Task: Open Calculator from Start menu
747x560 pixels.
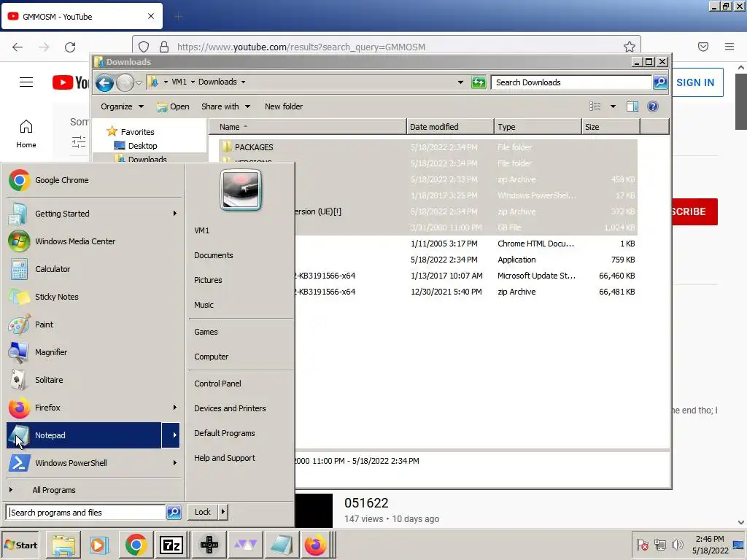Action: point(94,269)
